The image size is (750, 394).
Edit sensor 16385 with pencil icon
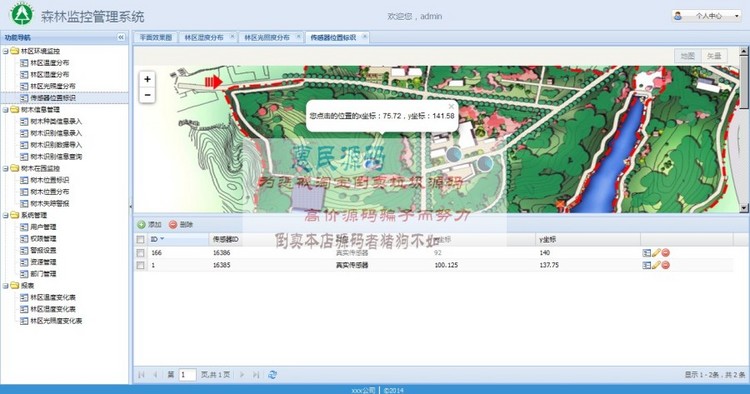click(x=656, y=265)
